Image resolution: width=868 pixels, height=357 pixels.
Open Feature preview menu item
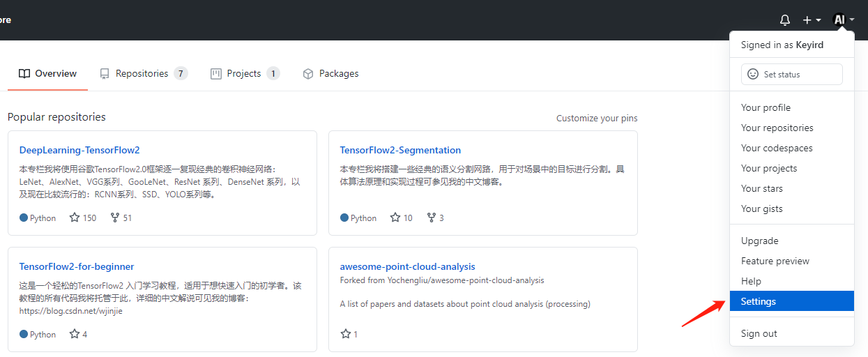click(792, 261)
